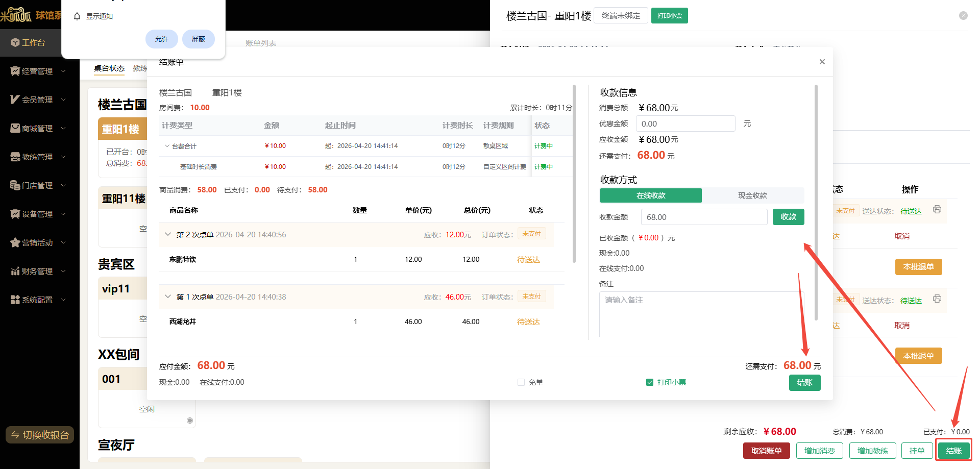This screenshot has height=469, width=980.
Task: Focus the 收款金额 input field
Action: 704,217
